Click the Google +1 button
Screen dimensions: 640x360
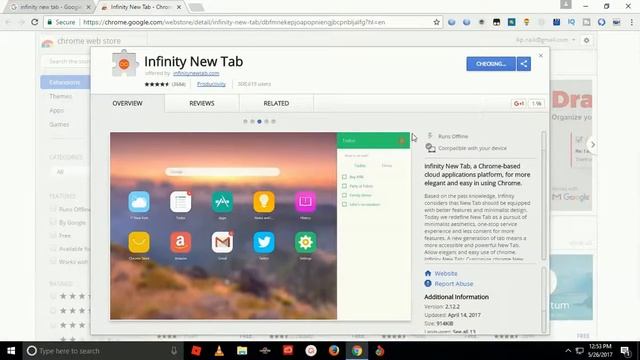click(519, 104)
